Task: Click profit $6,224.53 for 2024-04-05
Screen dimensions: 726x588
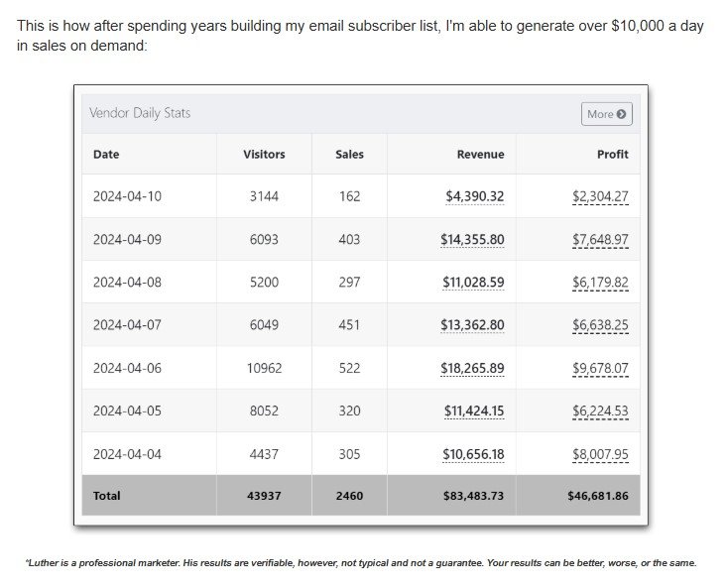Action: click(x=600, y=411)
